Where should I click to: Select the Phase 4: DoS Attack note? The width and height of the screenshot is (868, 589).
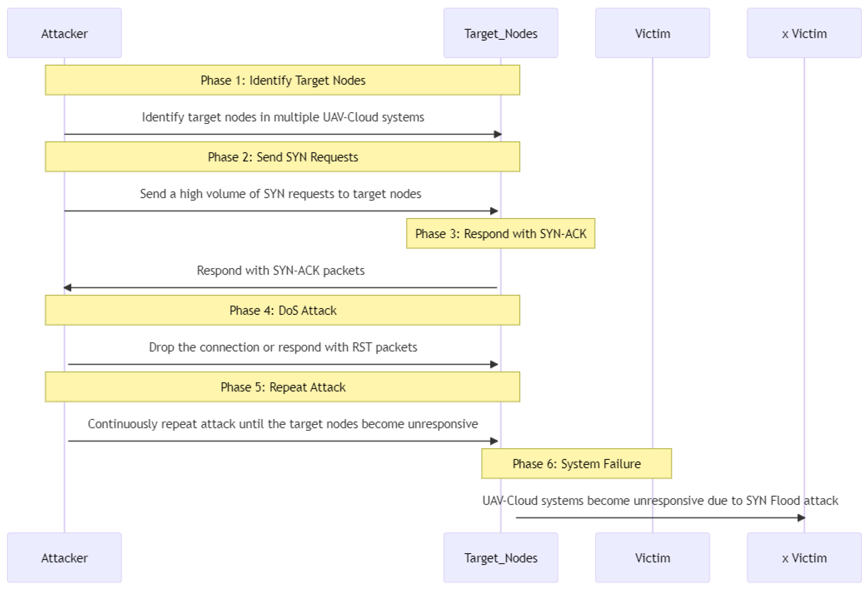(x=282, y=310)
